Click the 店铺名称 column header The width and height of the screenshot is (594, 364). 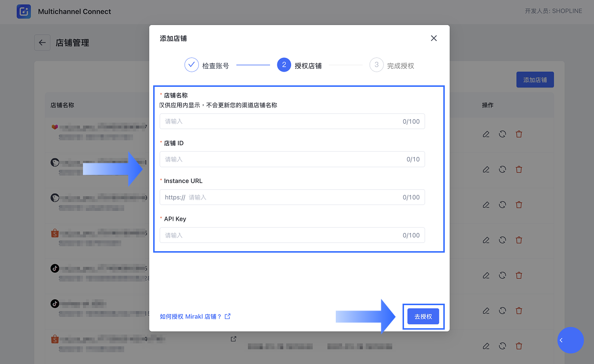click(x=62, y=105)
